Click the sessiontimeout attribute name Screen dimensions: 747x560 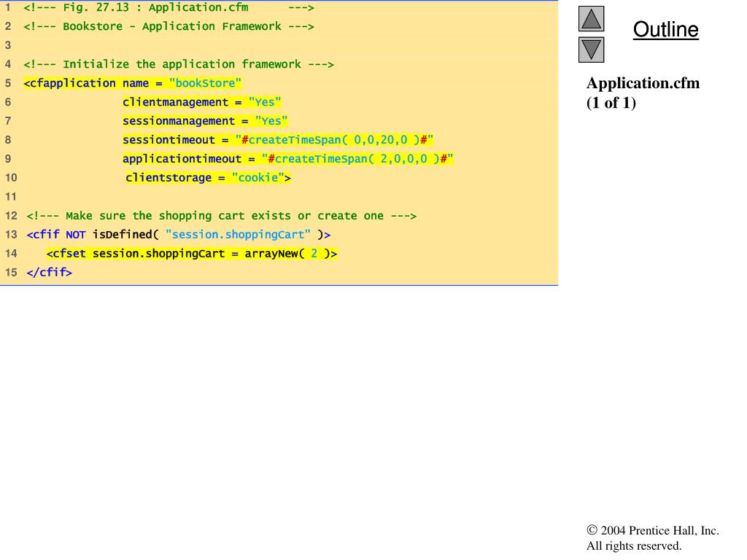point(169,139)
